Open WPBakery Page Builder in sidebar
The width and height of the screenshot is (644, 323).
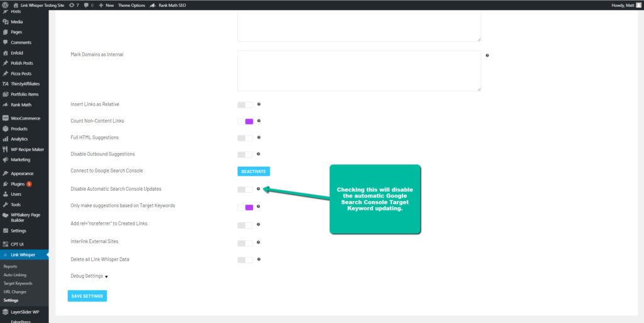tap(25, 217)
